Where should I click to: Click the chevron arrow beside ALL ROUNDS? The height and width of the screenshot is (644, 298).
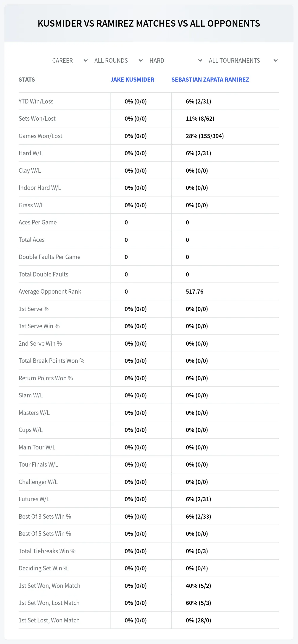[141, 61]
